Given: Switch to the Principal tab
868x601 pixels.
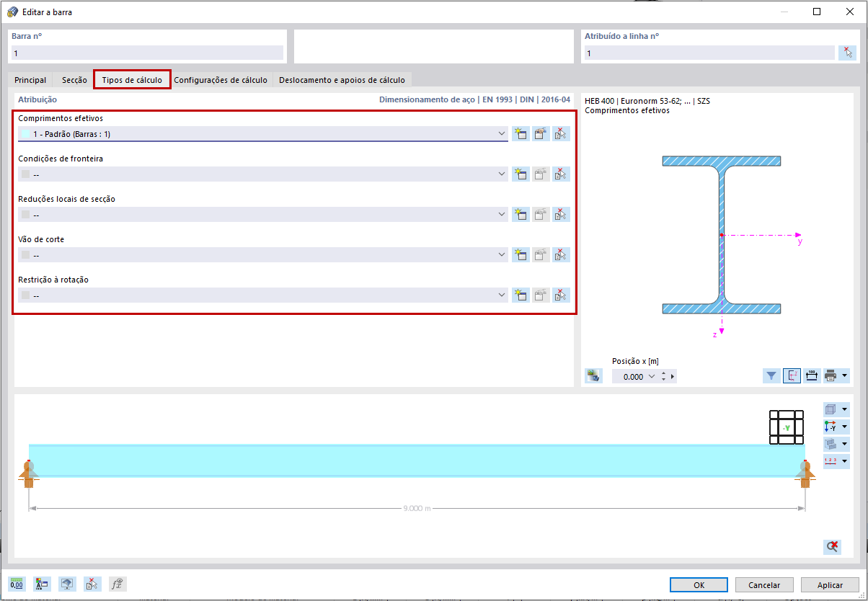Looking at the screenshot, I should pos(30,80).
